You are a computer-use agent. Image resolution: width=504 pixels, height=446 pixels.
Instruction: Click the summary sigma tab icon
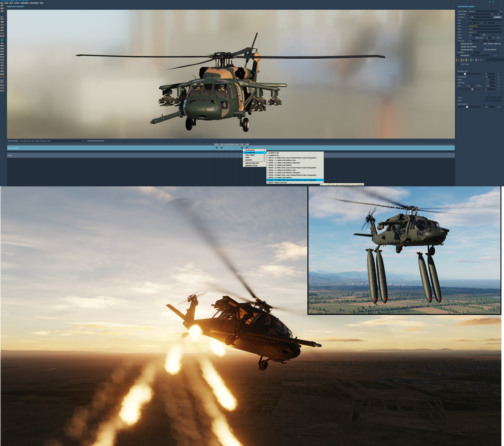click(473, 60)
